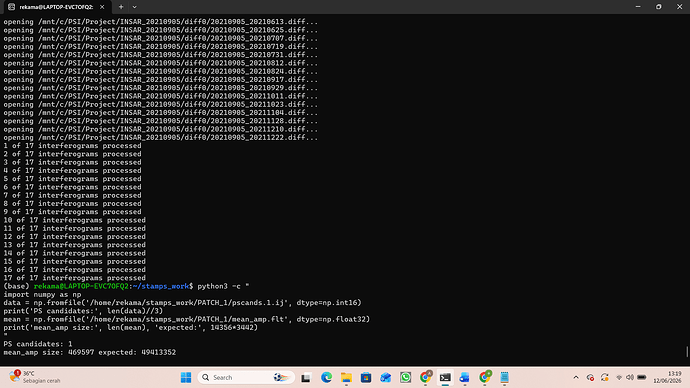Click '1 of 17 interferograms processed' line
Image resolution: width=690 pixels, height=388 pixels.
coord(73,146)
